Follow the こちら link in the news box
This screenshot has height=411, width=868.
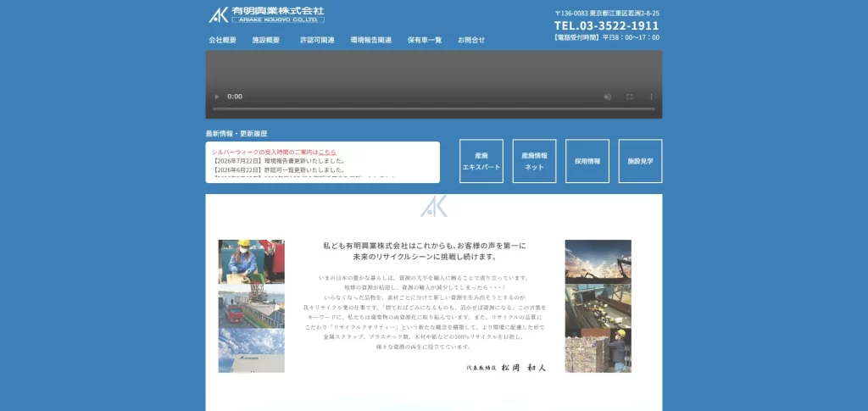coord(327,152)
